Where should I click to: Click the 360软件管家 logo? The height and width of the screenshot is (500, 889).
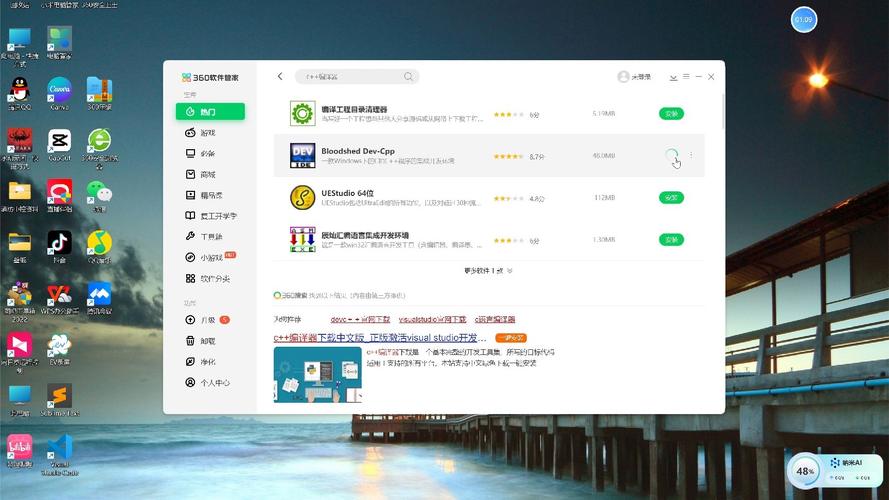tap(210, 77)
